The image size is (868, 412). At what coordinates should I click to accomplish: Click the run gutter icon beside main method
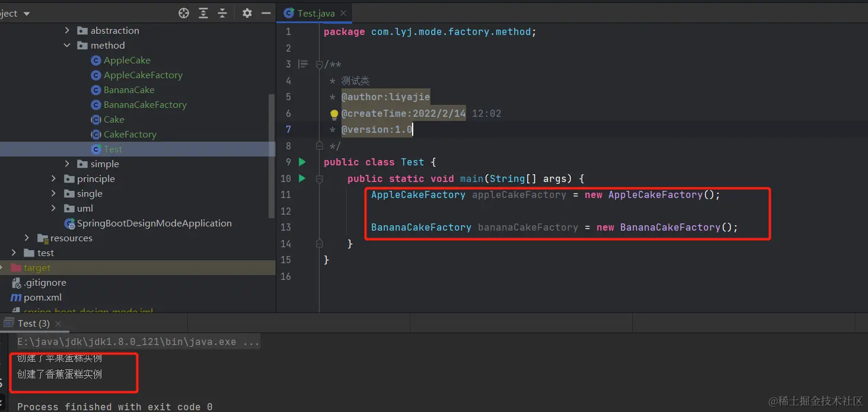(302, 178)
